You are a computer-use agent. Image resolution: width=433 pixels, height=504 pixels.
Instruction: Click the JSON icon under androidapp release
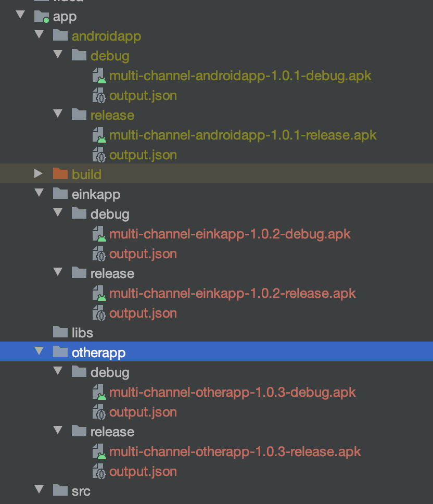[x=99, y=155]
